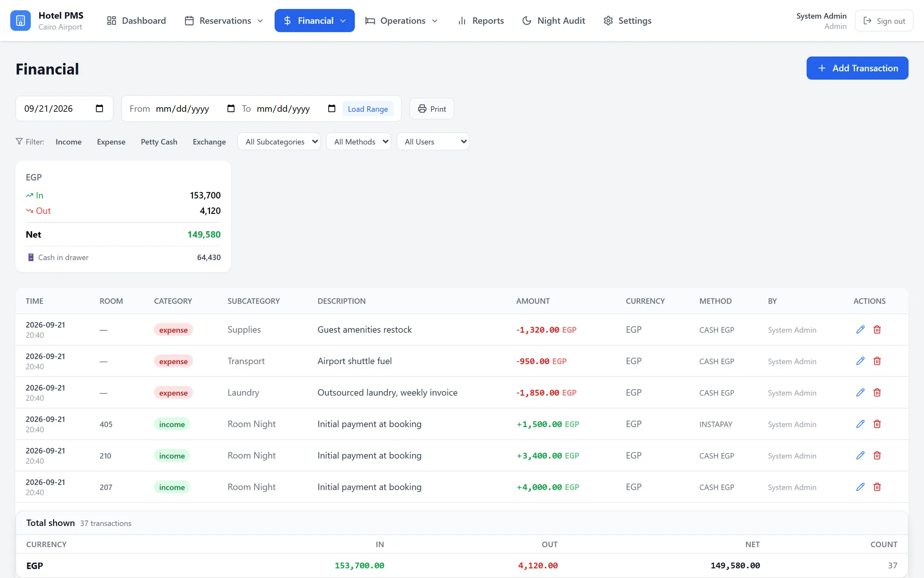
Task: Click the Load Range button
Action: coord(368,109)
